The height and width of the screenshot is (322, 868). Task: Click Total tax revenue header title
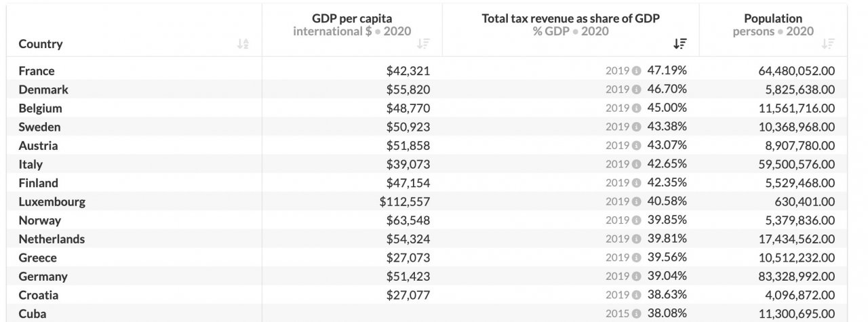tap(571, 18)
